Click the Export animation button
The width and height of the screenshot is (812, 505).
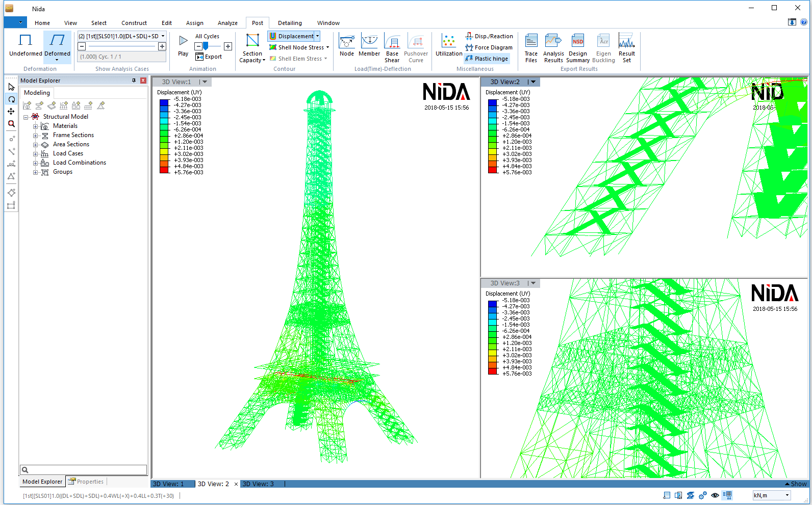point(209,57)
